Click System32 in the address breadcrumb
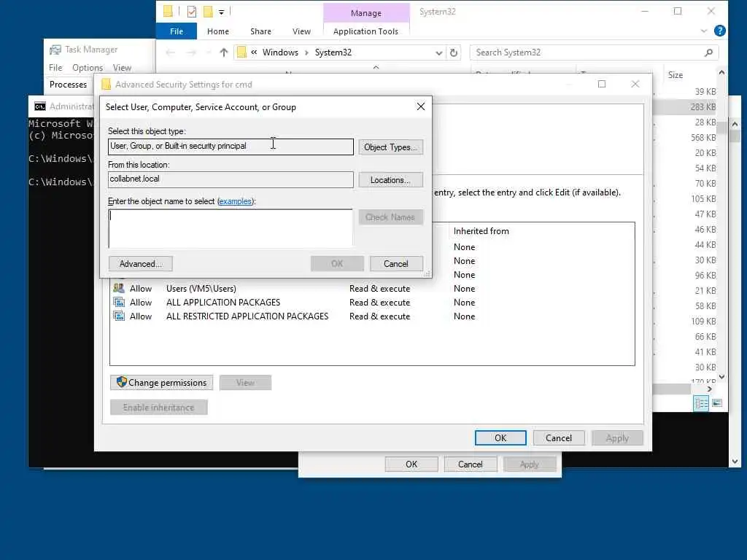The height and width of the screenshot is (560, 747). click(333, 52)
